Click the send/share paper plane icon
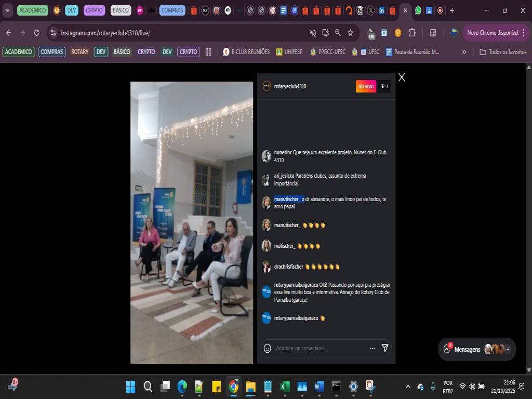This screenshot has height=399, width=532. coord(385,348)
